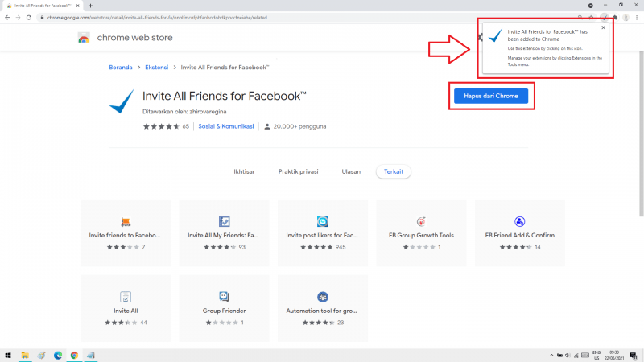Reload the page
Image resolution: width=644 pixels, height=362 pixels.
click(x=29, y=18)
